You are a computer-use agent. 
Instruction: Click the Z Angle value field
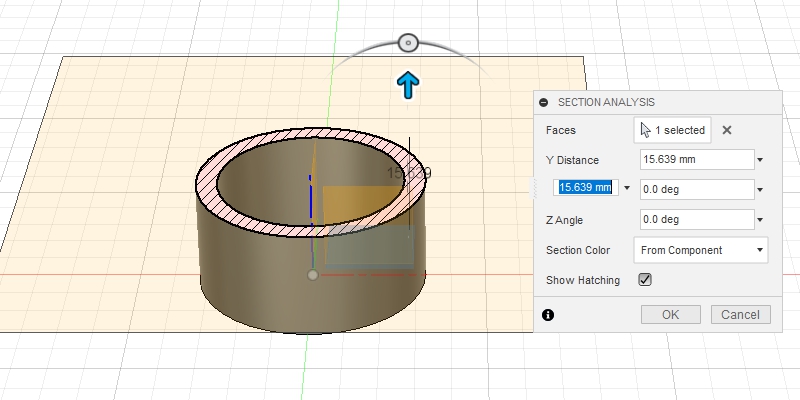[695, 219]
